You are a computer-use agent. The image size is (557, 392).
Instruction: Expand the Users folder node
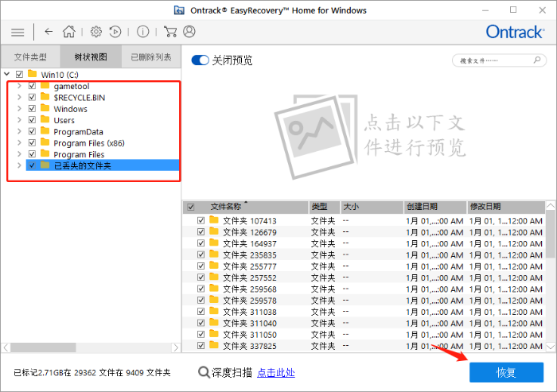[19, 119]
